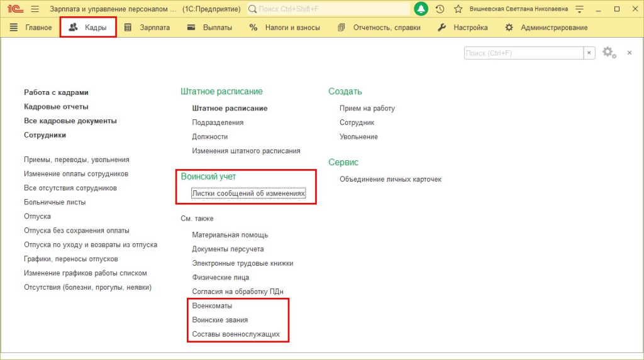Open the Штатное расписание bold link

(230, 108)
